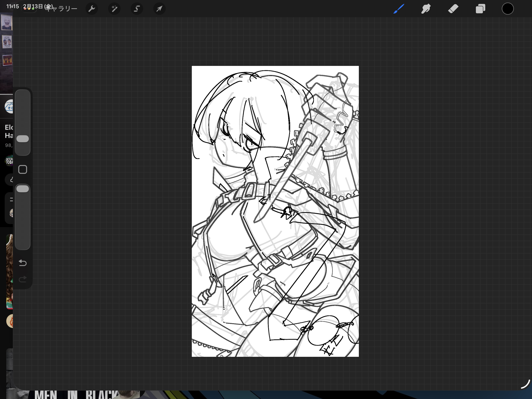Select the Eraser tool
Viewport: 532px width, 399px height.
453,9
